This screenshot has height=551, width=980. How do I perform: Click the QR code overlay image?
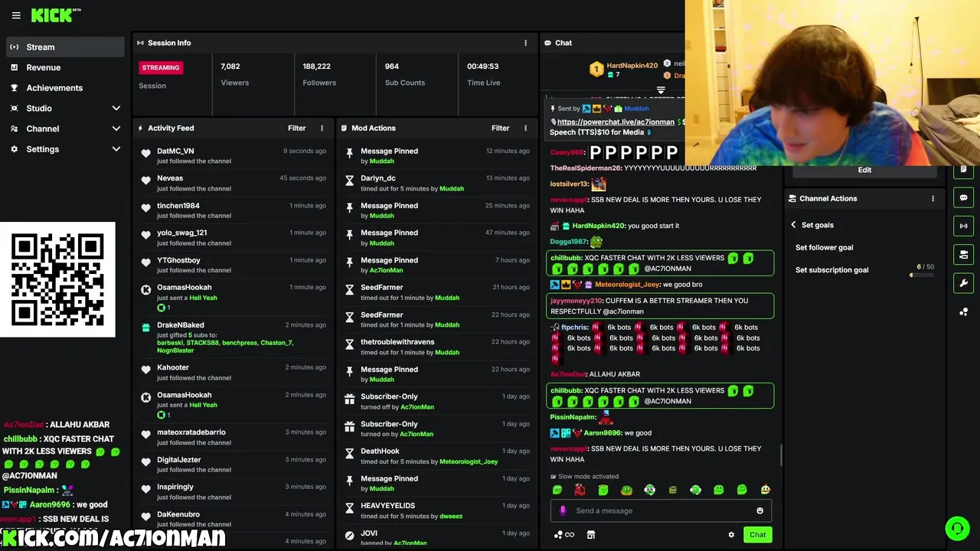57,279
